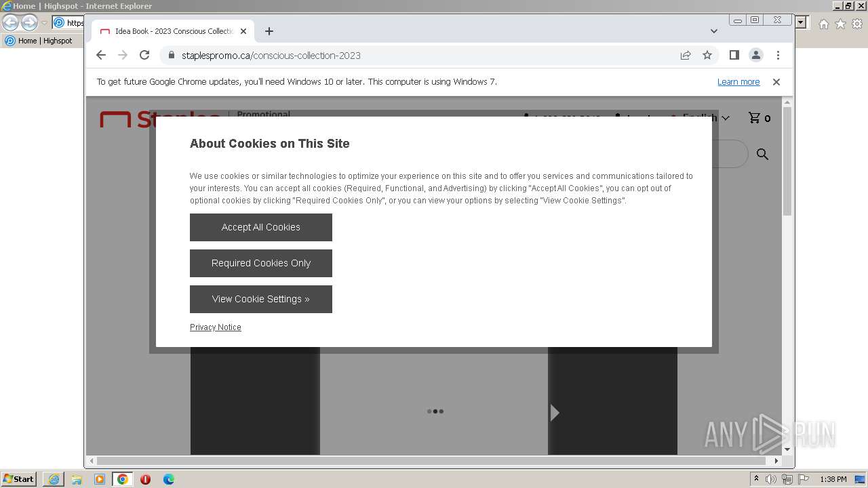The height and width of the screenshot is (488, 868).
Task: Select the Idea Book Conscious Collection tab
Action: [173, 31]
